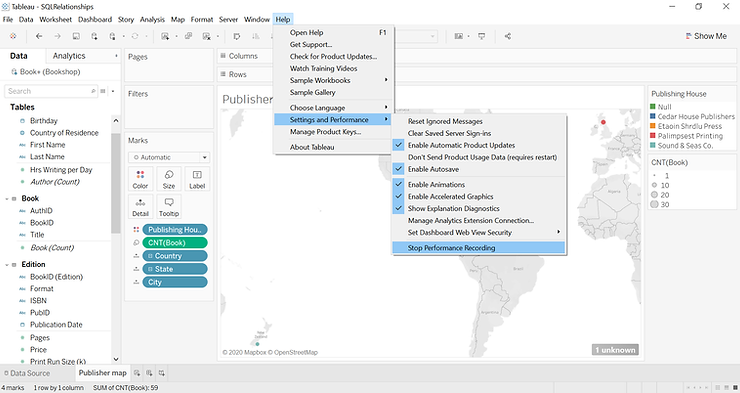
Task: Select the Hrs Writing per Day field
Action: pos(61,170)
